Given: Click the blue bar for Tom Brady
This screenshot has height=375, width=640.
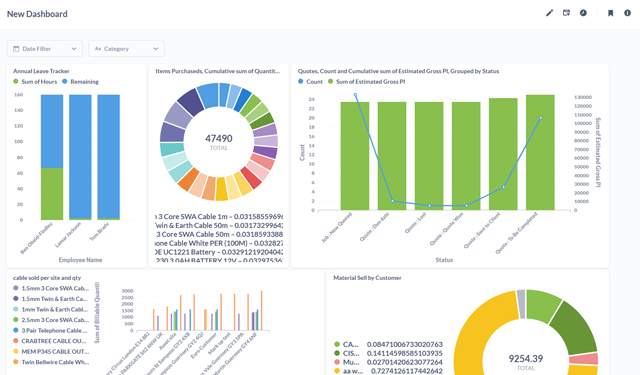Looking at the screenshot, I should pos(109,157).
